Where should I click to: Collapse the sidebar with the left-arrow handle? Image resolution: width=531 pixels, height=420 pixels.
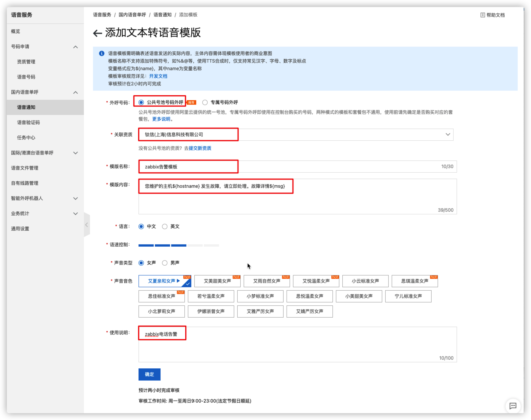pyautogui.click(x=87, y=225)
